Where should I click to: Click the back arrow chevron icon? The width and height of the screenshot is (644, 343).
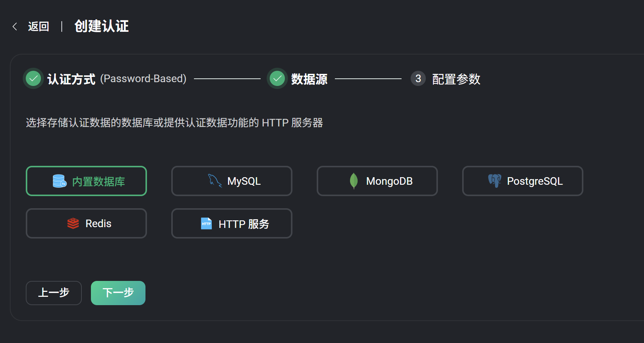(15, 27)
